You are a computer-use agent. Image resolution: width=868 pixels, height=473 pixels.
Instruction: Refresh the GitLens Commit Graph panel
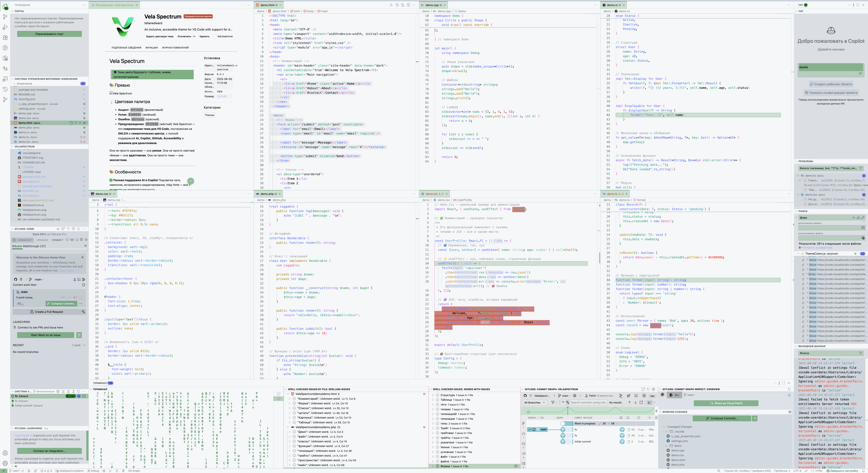[x=648, y=389]
